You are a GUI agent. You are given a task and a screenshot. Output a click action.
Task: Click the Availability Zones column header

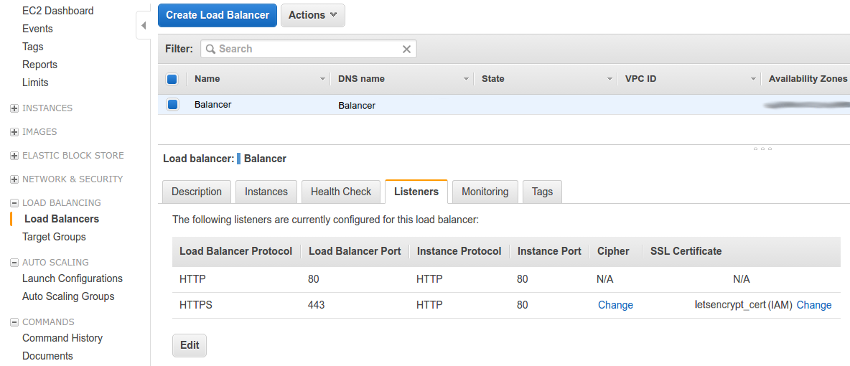(808, 79)
